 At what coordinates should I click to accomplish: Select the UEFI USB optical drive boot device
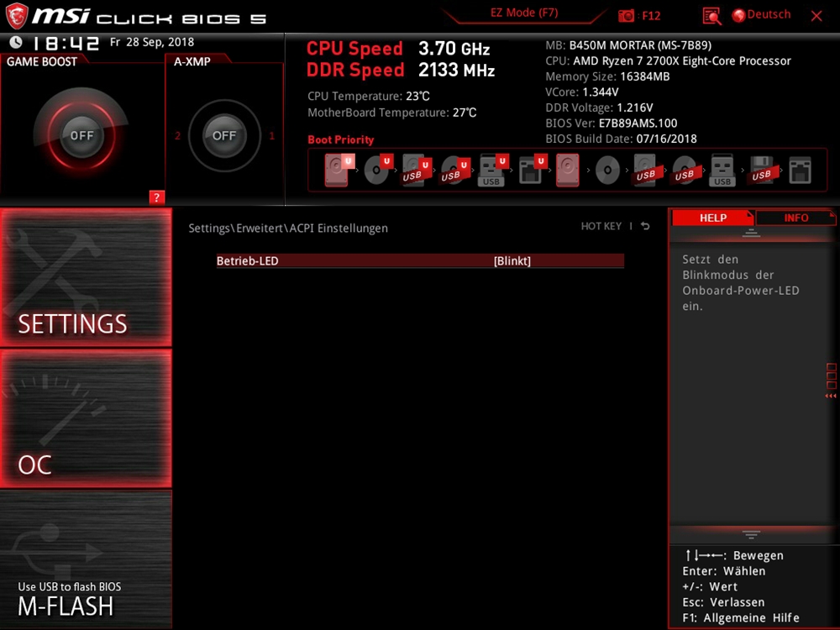454,171
